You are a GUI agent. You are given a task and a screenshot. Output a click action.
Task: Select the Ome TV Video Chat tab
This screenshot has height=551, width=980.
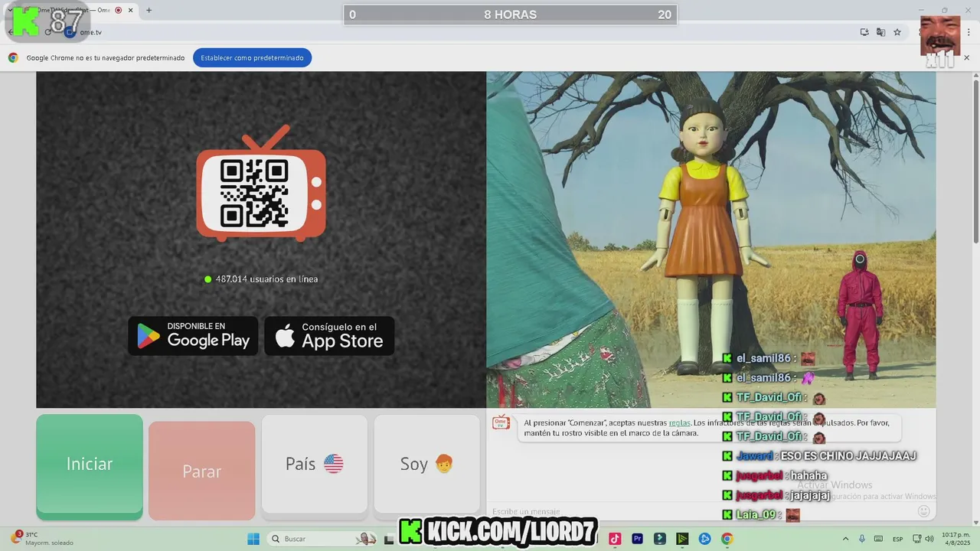[77, 10]
